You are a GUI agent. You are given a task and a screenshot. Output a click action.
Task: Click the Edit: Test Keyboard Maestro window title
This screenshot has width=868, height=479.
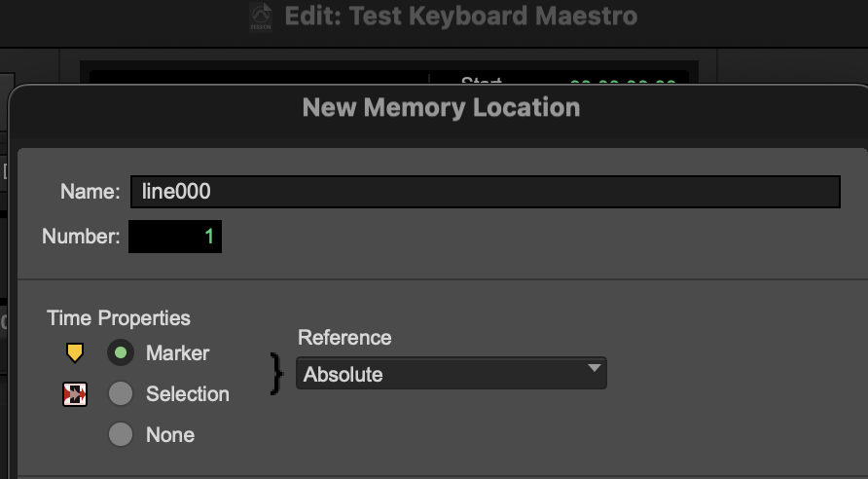pos(461,16)
